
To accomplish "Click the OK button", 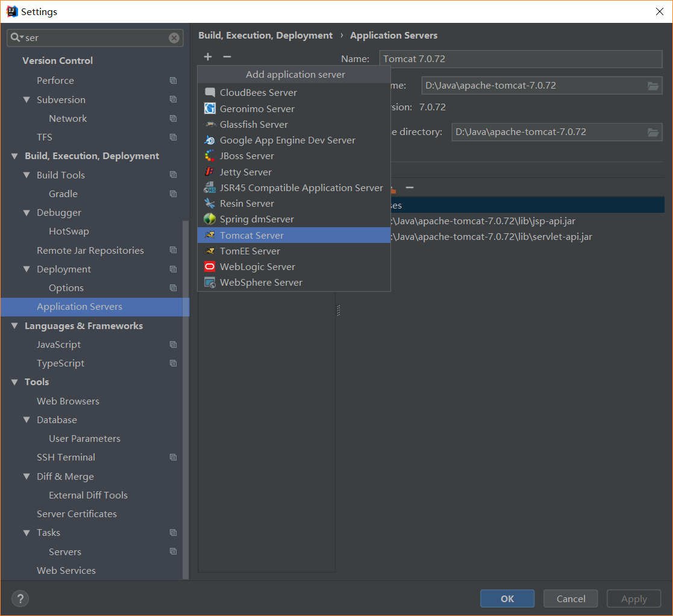I will [507, 599].
